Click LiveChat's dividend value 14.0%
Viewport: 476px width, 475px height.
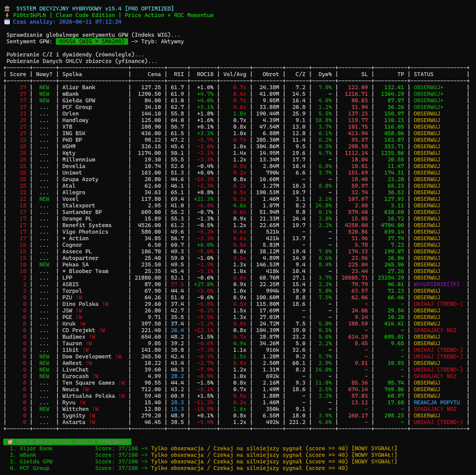point(324,370)
